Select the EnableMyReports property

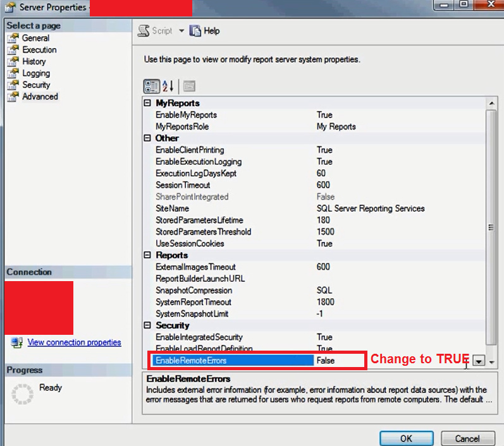[x=187, y=114]
